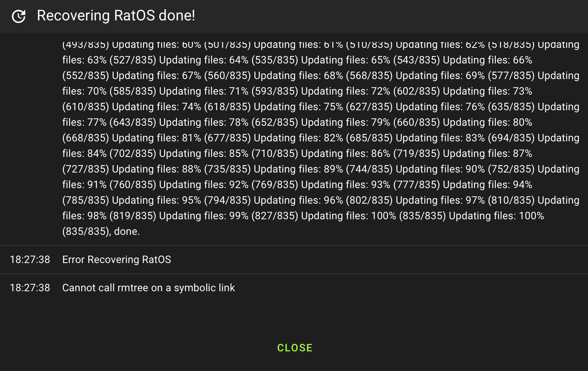
Task: Click the "Updating files: 64% (535/835)" entry
Action: coord(229,60)
